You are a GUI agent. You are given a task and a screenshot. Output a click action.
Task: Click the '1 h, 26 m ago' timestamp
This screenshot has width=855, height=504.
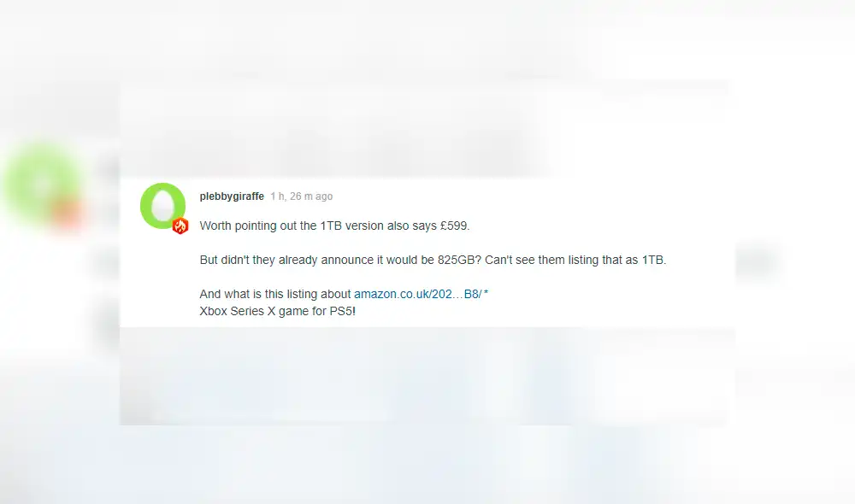tap(302, 196)
